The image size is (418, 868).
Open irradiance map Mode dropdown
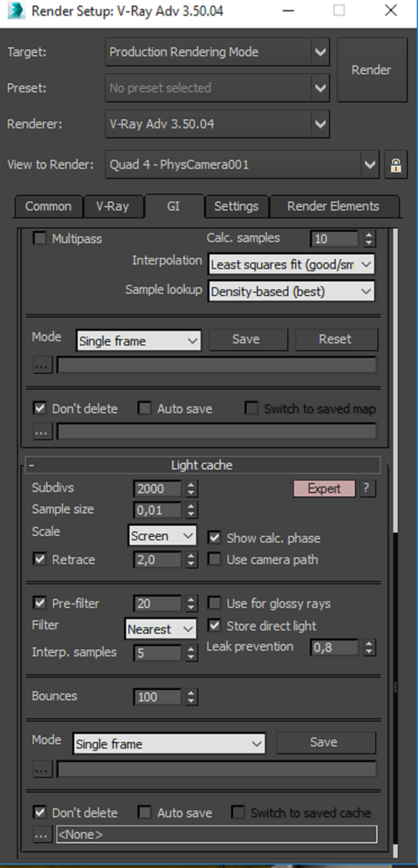pos(138,341)
